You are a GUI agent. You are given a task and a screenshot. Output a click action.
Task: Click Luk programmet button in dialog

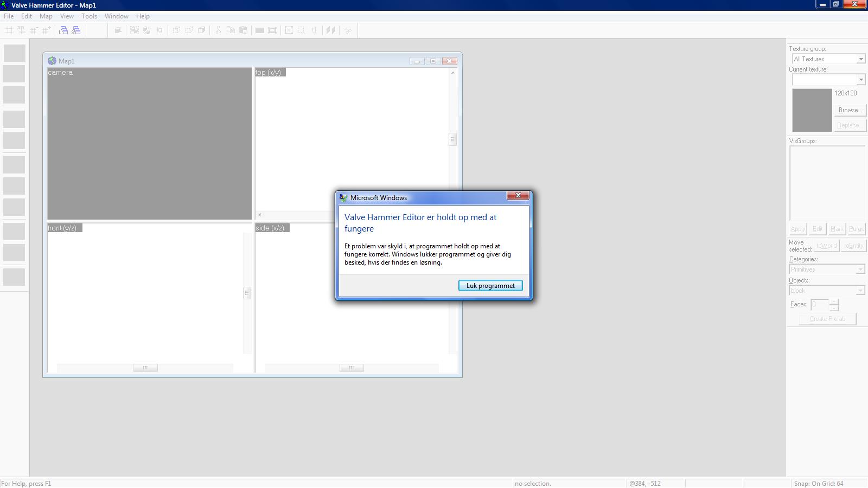[x=490, y=286]
